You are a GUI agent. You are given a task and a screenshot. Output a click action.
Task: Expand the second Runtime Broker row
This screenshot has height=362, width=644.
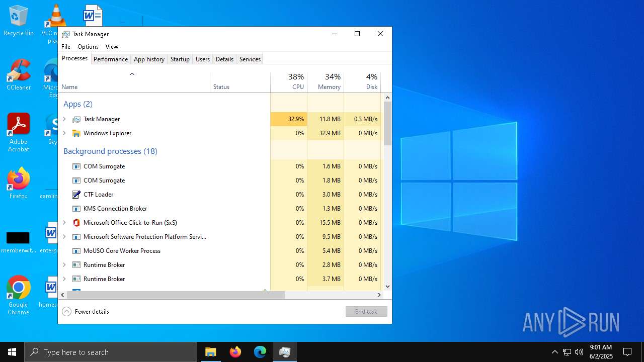tap(64, 279)
